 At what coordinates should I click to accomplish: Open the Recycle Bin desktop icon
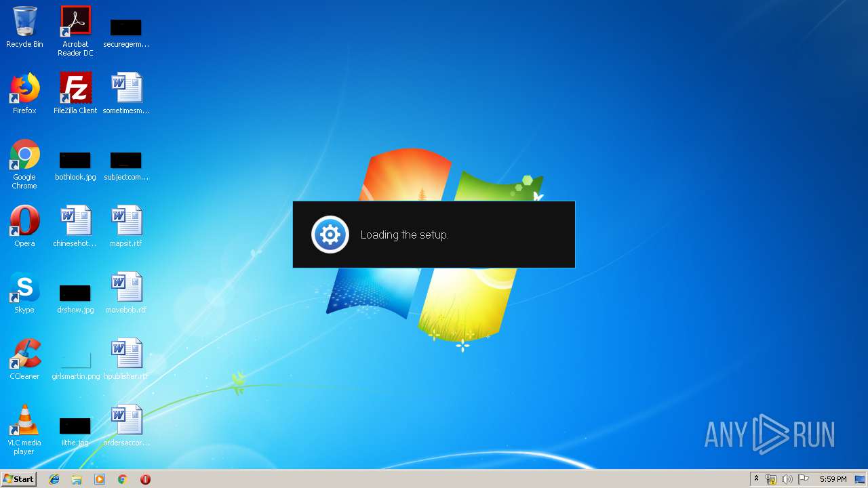(24, 27)
